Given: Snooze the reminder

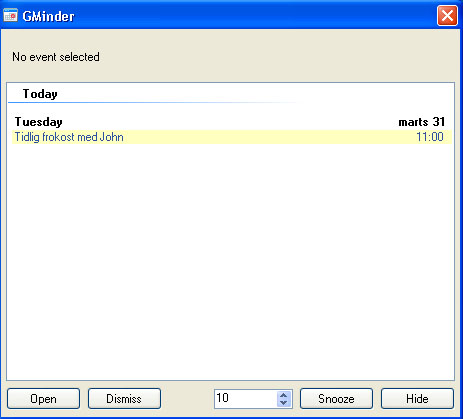Looking at the screenshot, I should pos(336,398).
